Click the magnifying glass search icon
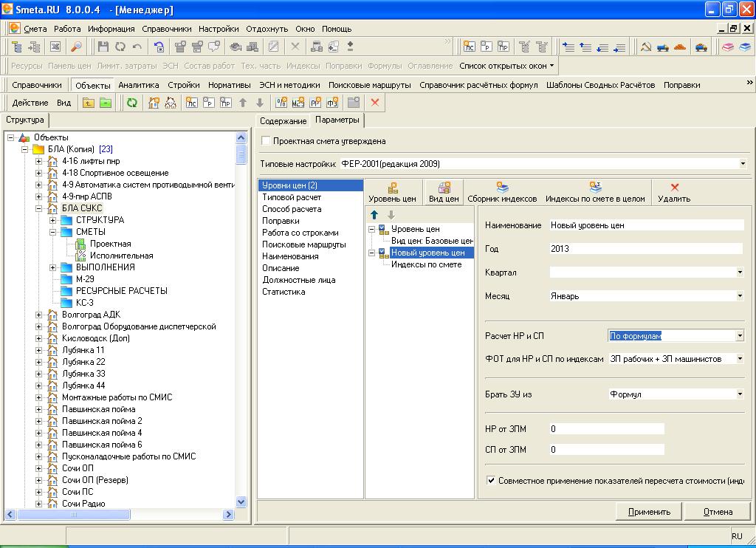 [76, 47]
